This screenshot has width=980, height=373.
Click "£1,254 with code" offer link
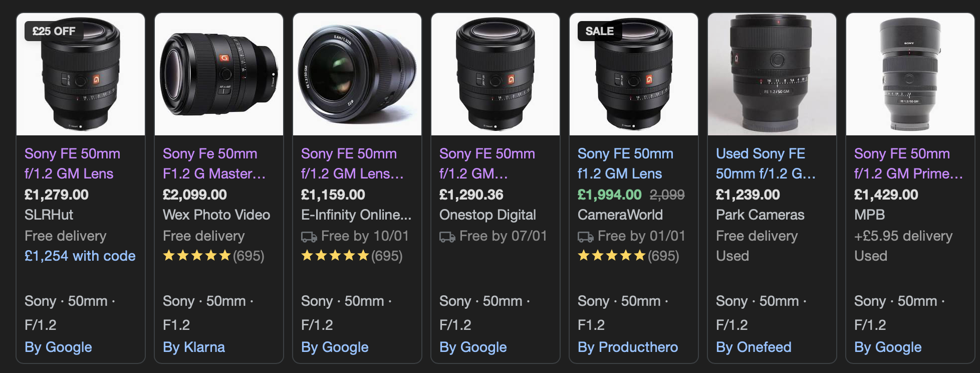[80, 256]
